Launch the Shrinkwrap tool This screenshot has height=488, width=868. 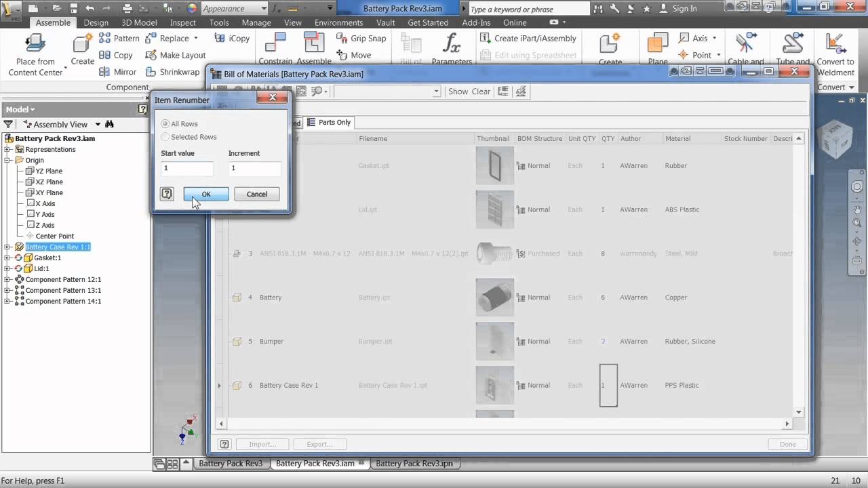[x=173, y=72]
